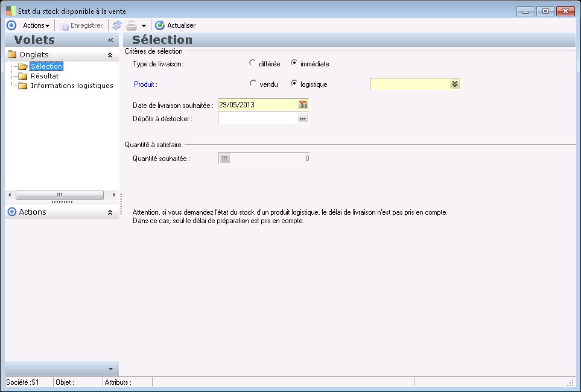Open Informations logistiques in tree
The width and height of the screenshot is (581, 392).
pyautogui.click(x=72, y=86)
